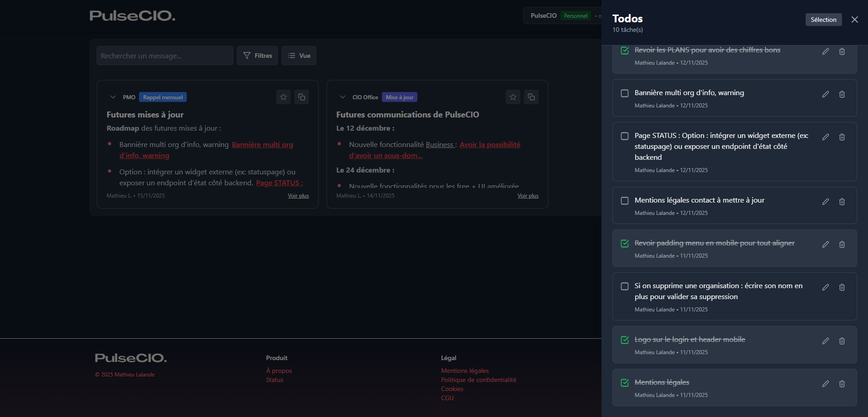
Task: Open the Politique de confidentialité footer link
Action: tap(478, 380)
